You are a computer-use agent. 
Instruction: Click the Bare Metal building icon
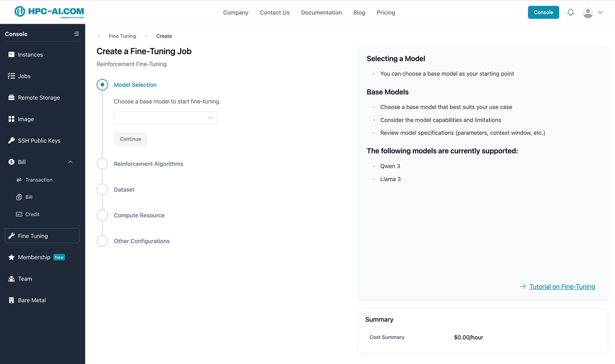click(12, 300)
